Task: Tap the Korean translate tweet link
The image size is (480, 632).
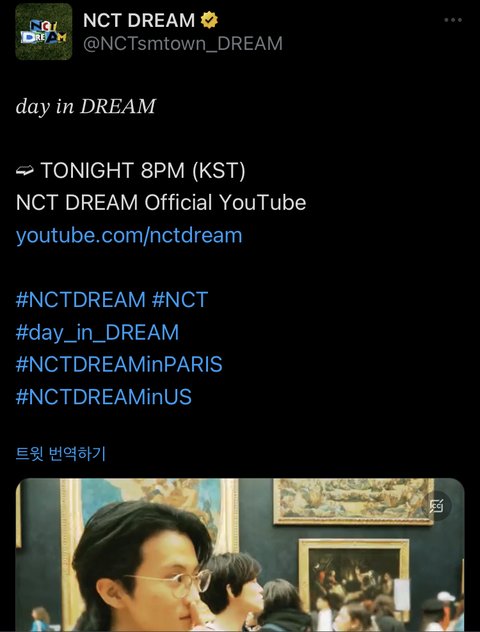Action: (61, 454)
